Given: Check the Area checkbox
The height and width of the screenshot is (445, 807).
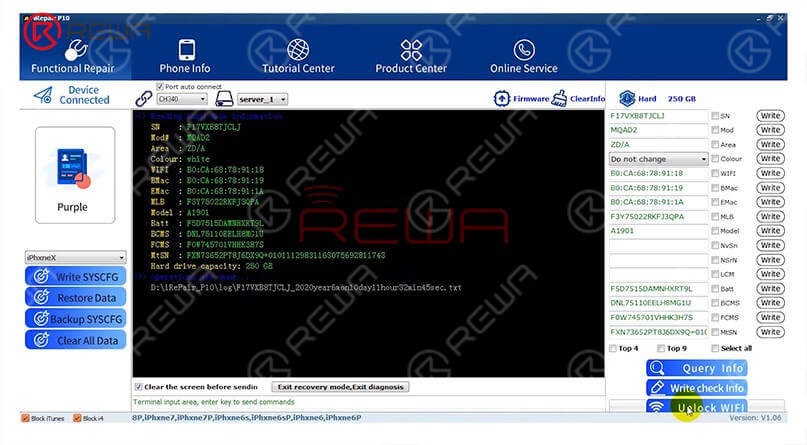Looking at the screenshot, I should tap(715, 145).
